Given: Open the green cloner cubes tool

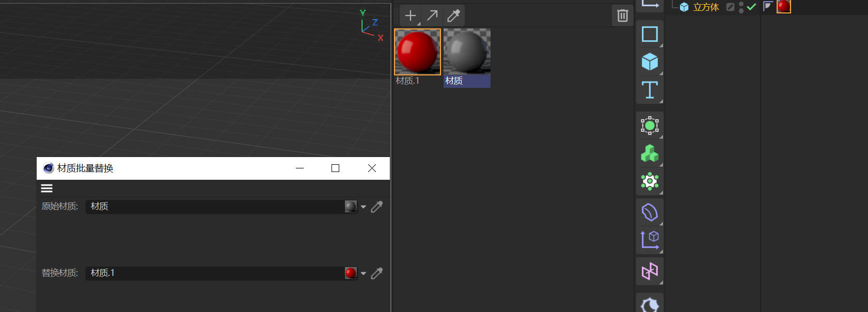Looking at the screenshot, I should 650,153.
